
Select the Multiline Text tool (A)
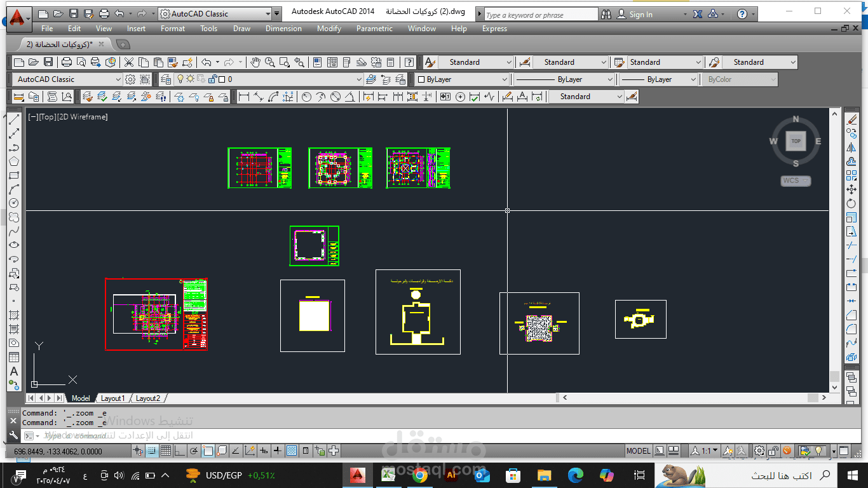pyautogui.click(x=13, y=371)
